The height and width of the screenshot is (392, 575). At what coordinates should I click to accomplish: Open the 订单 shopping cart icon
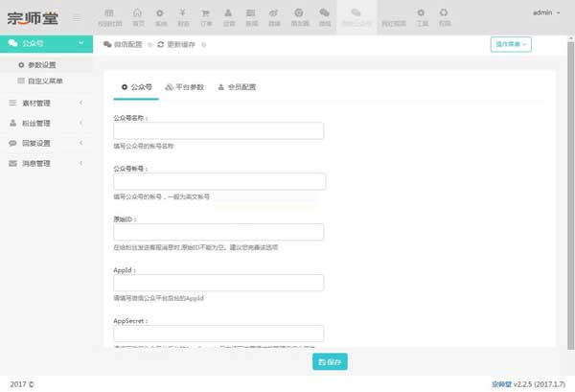(205, 15)
